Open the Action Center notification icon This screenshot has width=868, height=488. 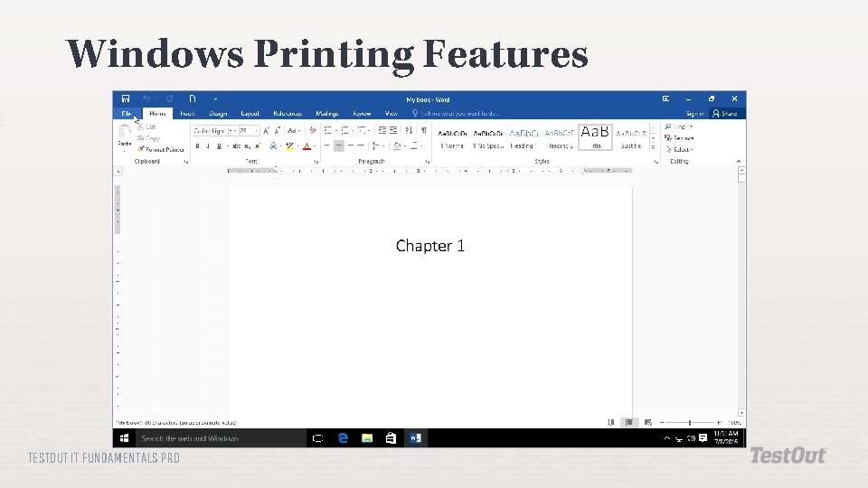[x=703, y=438]
